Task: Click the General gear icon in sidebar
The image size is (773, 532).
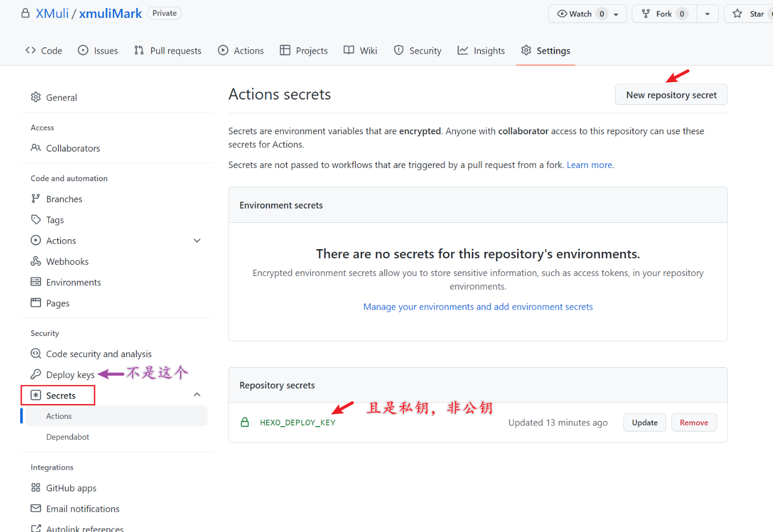Action: pyautogui.click(x=36, y=97)
